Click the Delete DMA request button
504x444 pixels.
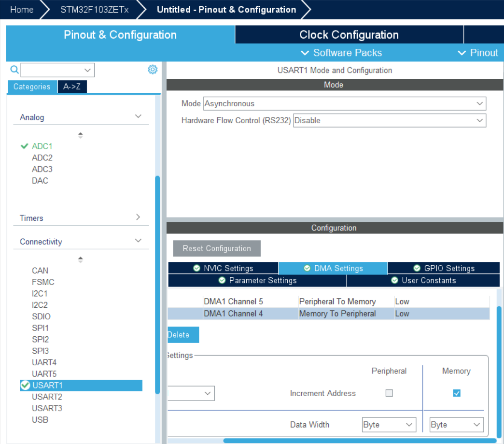coord(183,335)
